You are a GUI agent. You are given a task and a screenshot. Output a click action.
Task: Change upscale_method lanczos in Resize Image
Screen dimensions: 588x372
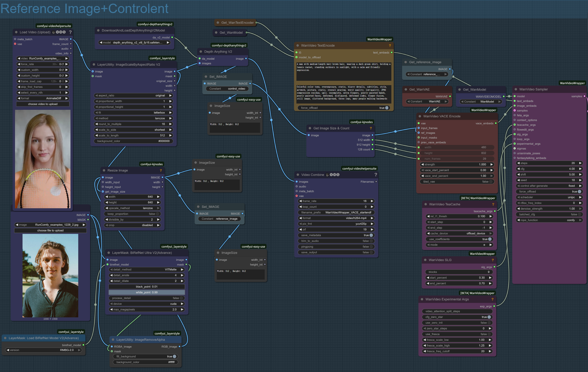pos(133,208)
